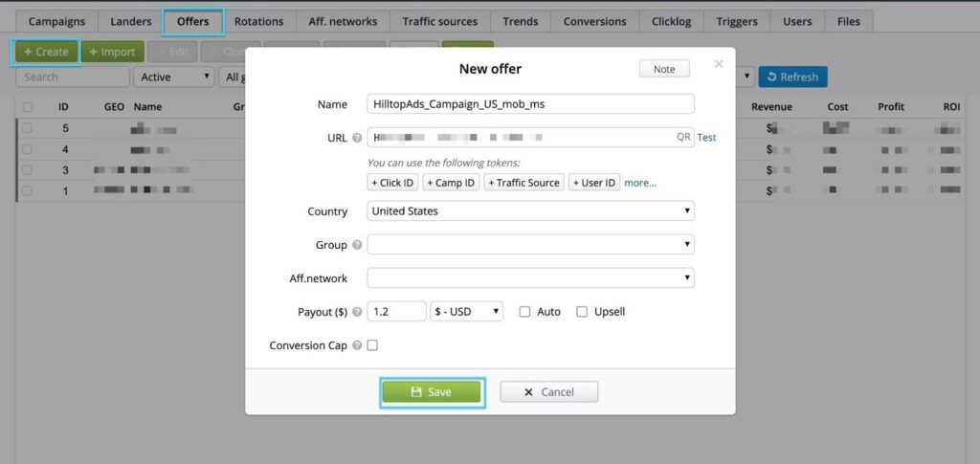Click the Name input field
The height and width of the screenshot is (464, 980).
[x=530, y=104]
